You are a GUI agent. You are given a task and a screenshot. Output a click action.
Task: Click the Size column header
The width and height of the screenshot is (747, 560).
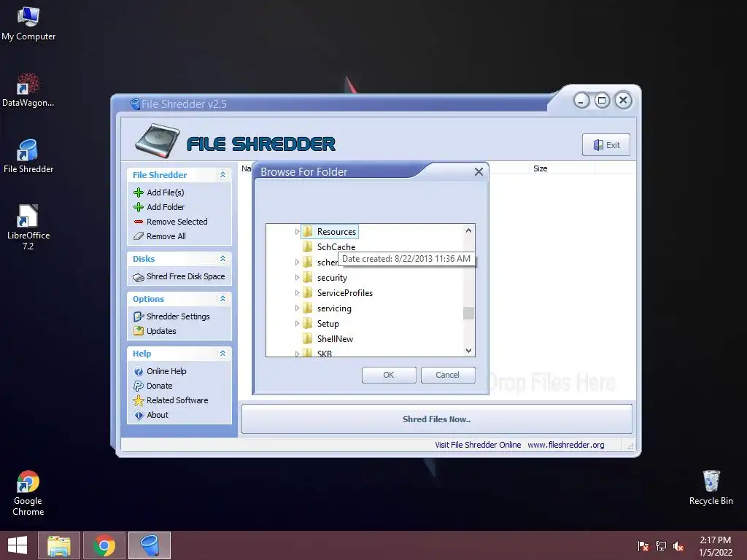[x=541, y=168]
